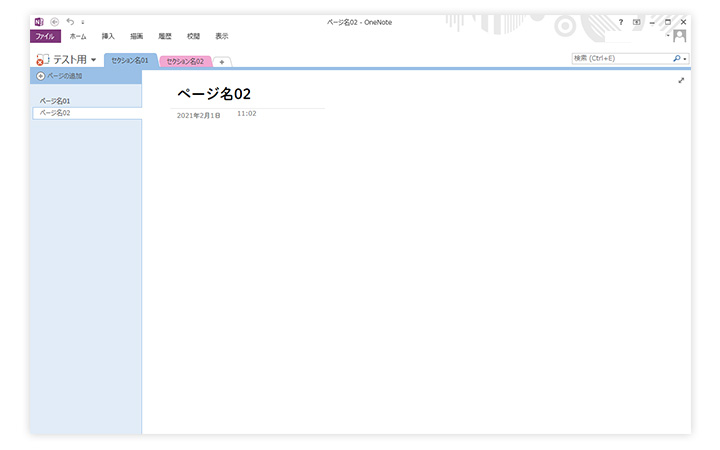Open the Customize Quick Access Toolbar dropdown

[x=83, y=22]
